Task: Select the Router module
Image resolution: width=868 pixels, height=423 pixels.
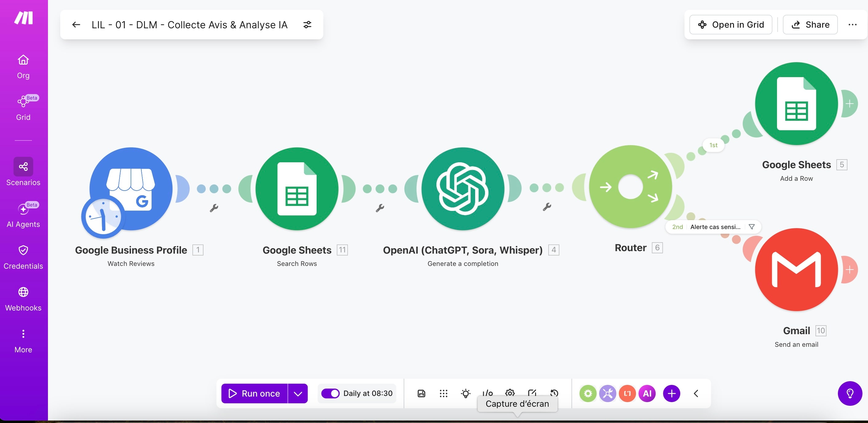Action: 630,187
